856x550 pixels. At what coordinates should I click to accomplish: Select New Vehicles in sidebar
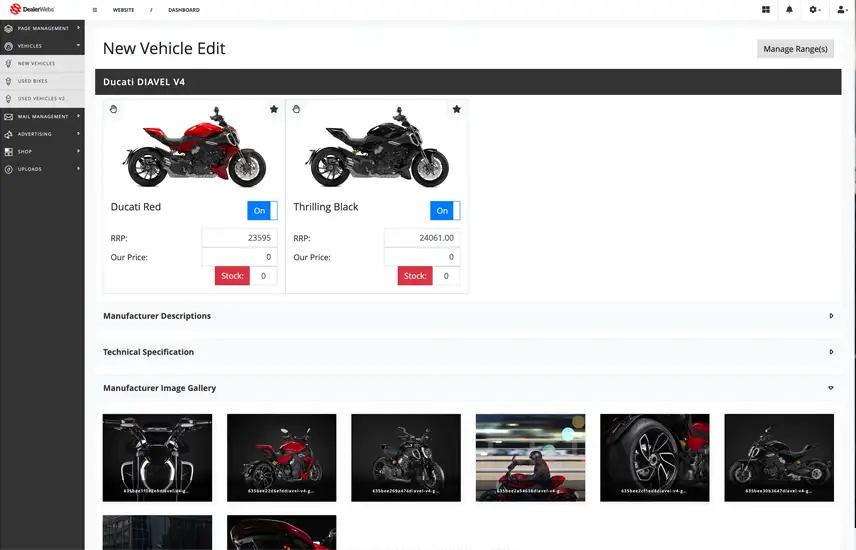click(42, 63)
